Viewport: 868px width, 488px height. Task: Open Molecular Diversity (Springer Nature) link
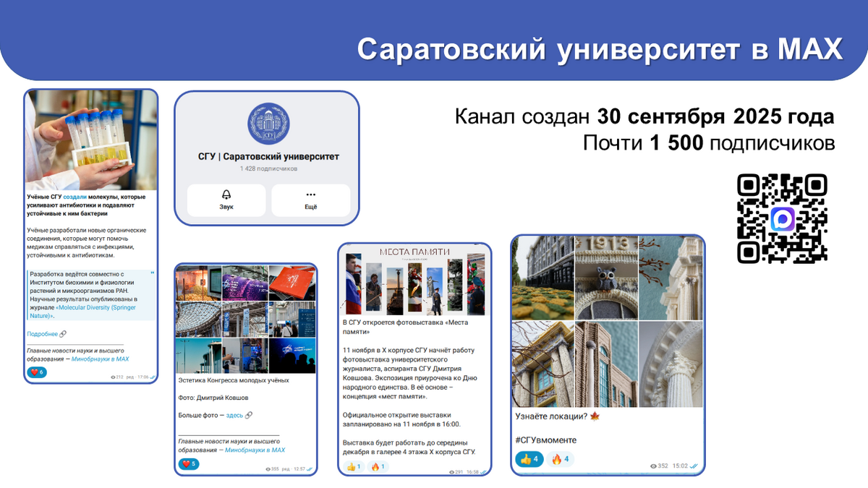pos(83,311)
